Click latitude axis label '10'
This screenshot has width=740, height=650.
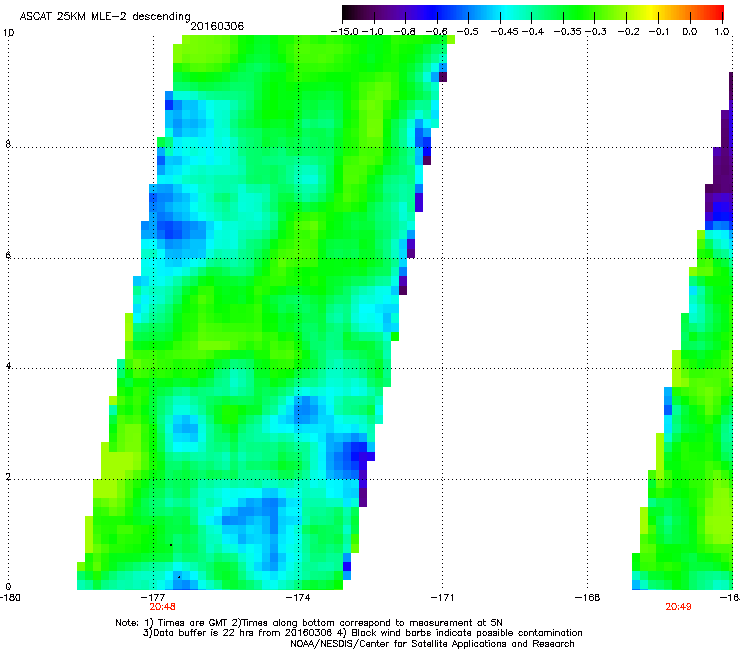click(x=8, y=33)
